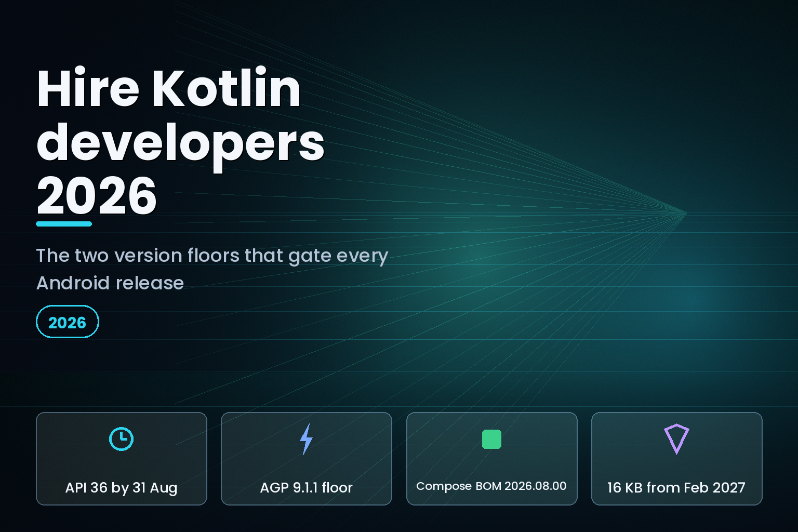Click the green square icon above Compose BOM
The height and width of the screenshot is (532, 798).
pyautogui.click(x=491, y=439)
